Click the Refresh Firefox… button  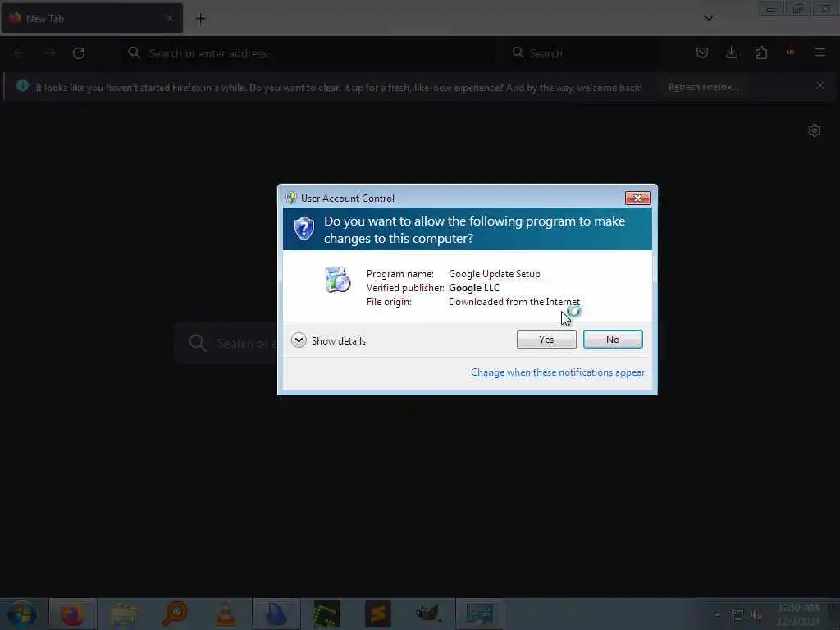pos(703,87)
